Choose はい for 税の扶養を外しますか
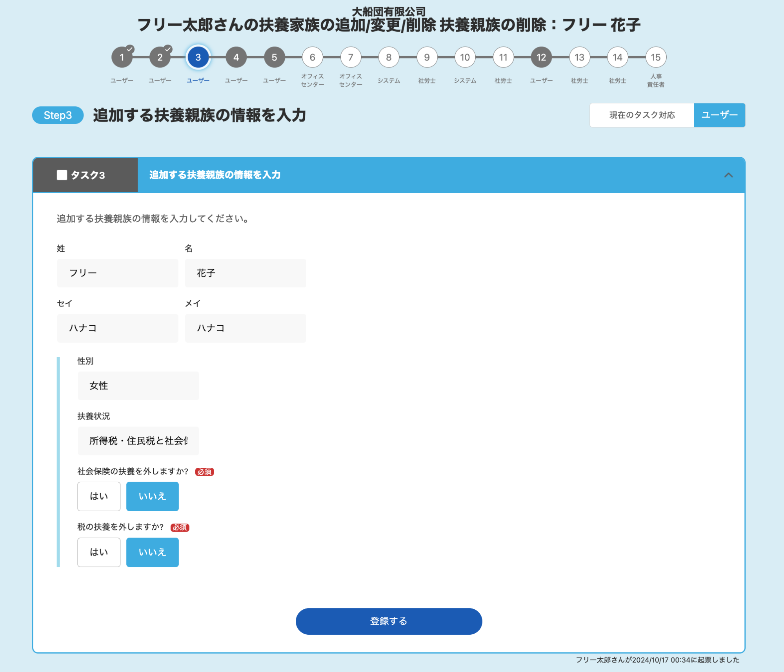This screenshot has width=784, height=672. pyautogui.click(x=99, y=552)
